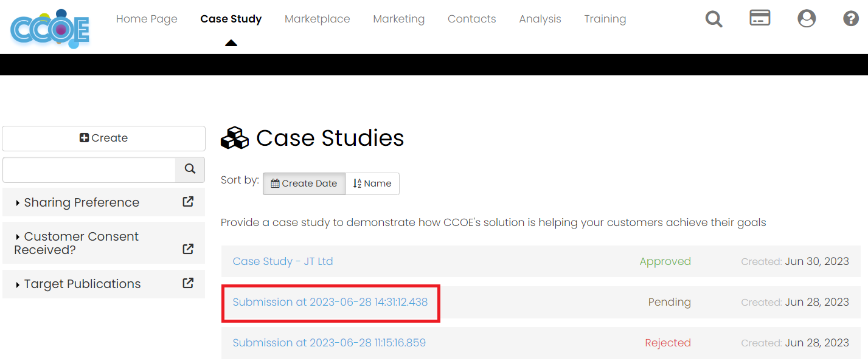Image resolution: width=868 pixels, height=364 pixels.
Task: Open Case Study - JT Ltd
Action: [x=282, y=261]
